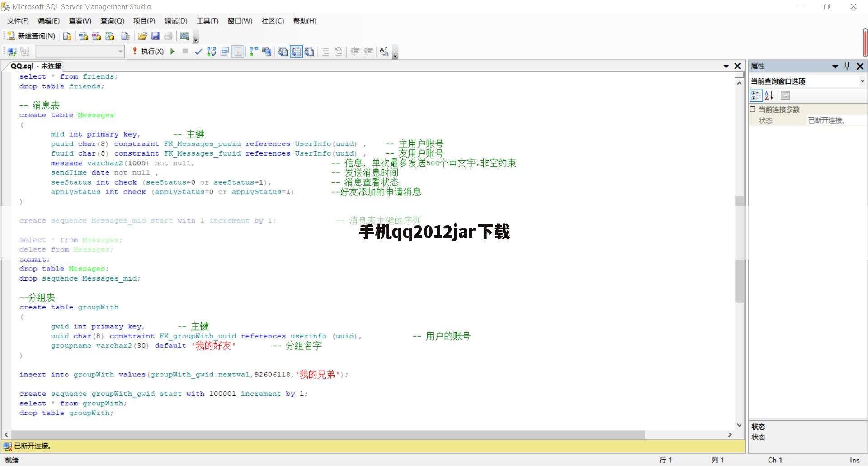Click the Open File folder icon
Viewport: 868px width, 466px height.
click(x=142, y=36)
